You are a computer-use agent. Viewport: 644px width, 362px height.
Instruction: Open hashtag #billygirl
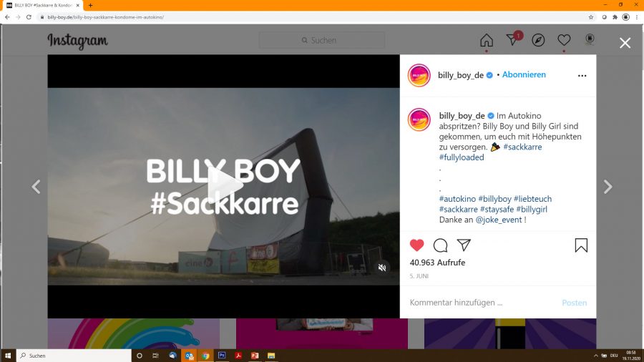click(532, 210)
